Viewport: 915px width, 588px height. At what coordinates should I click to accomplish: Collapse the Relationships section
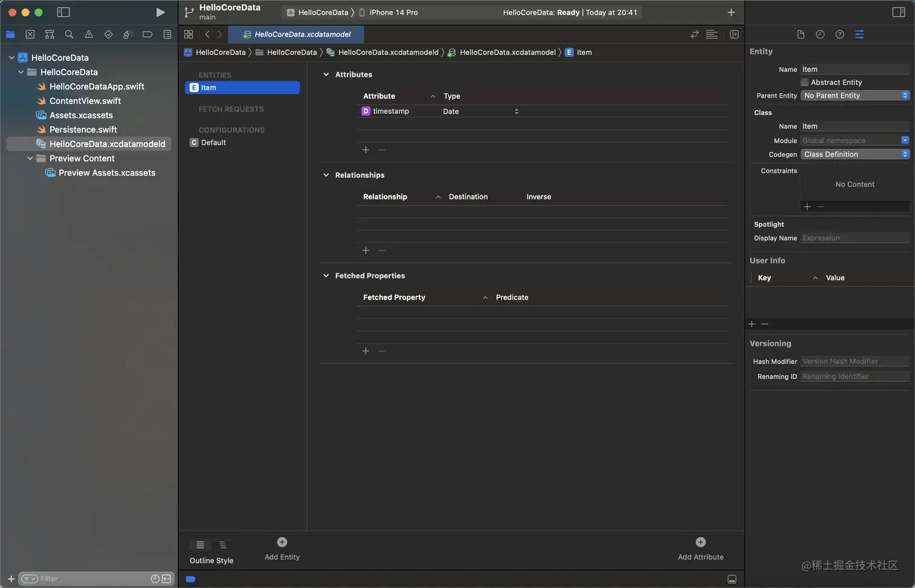point(326,175)
